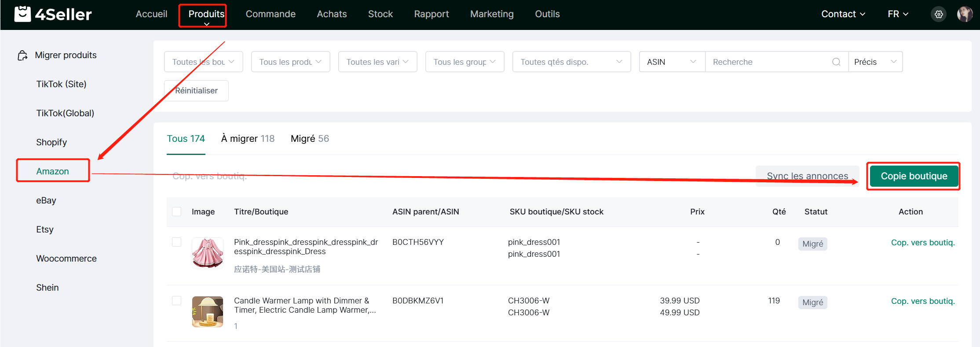Click ASIN B0DBKMZ6V1
This screenshot has width=980, height=347.
(x=418, y=301)
